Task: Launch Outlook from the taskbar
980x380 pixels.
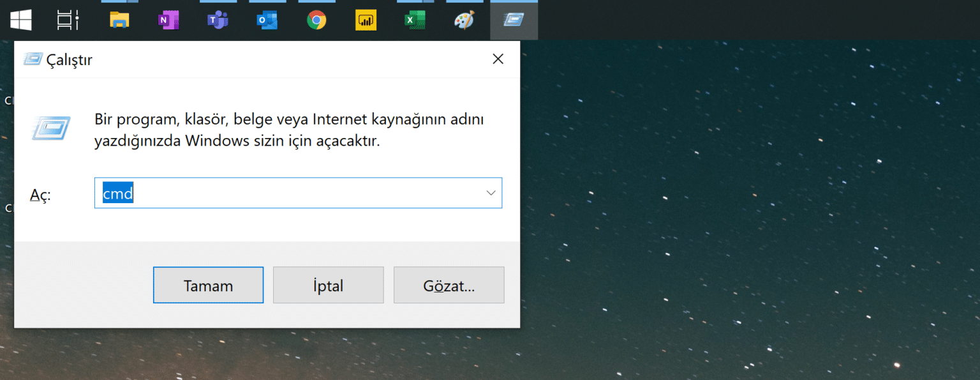Action: [267, 20]
